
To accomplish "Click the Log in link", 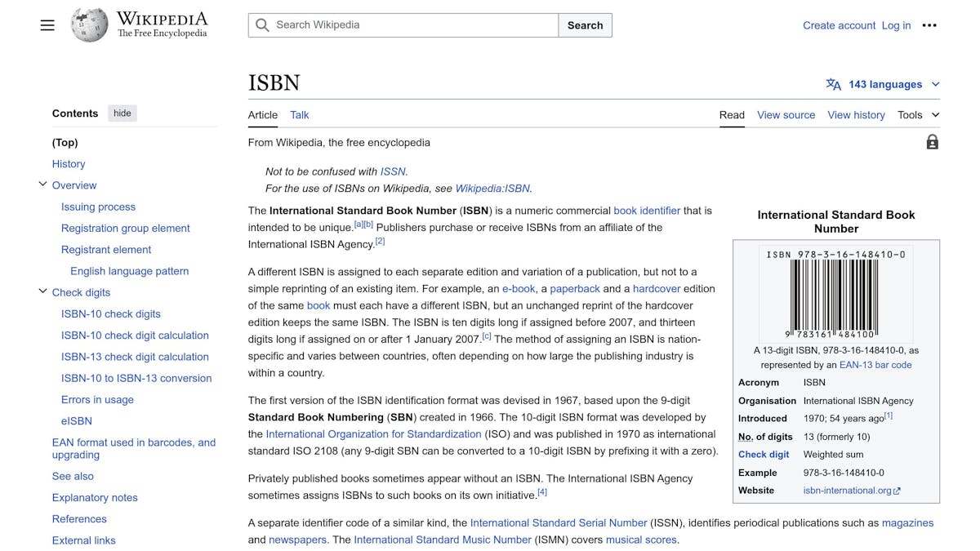I will click(896, 25).
